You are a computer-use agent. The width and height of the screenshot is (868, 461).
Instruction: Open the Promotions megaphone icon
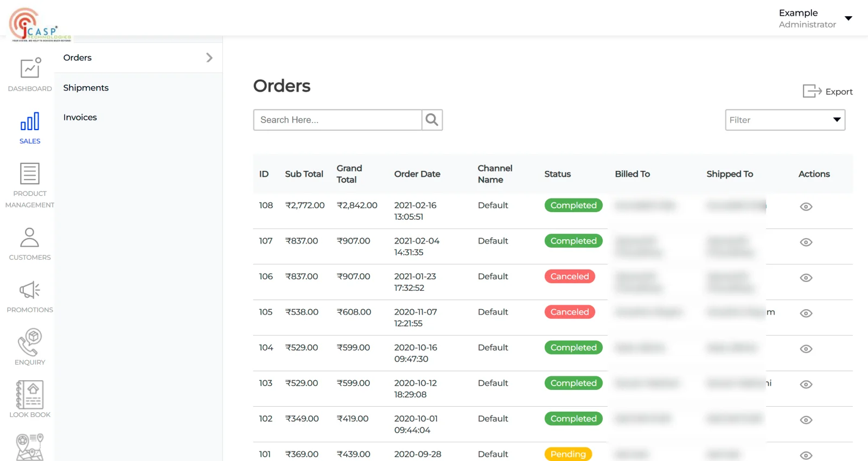[x=30, y=290]
